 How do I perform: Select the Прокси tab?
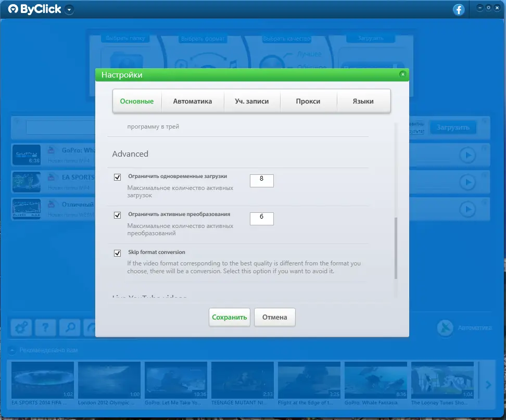coord(308,101)
